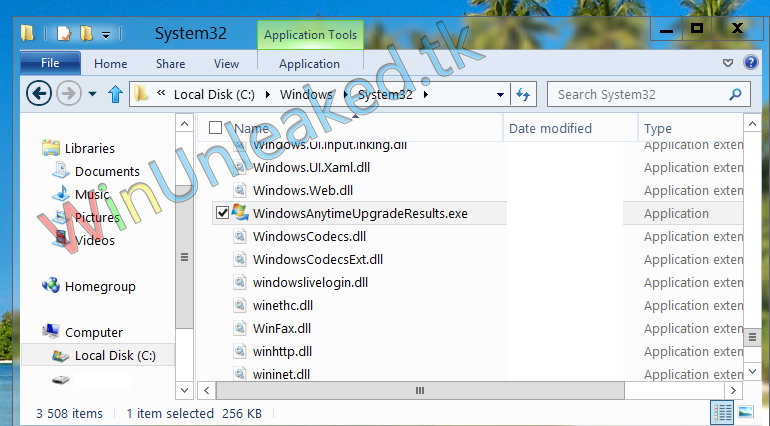
Task: Toggle the select-all checkbox beside Name
Action: 215,128
